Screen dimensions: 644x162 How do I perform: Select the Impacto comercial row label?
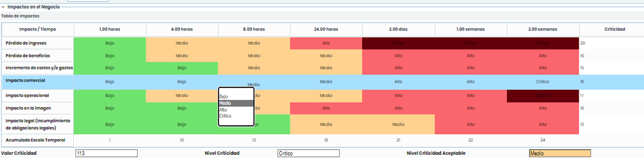(26, 81)
